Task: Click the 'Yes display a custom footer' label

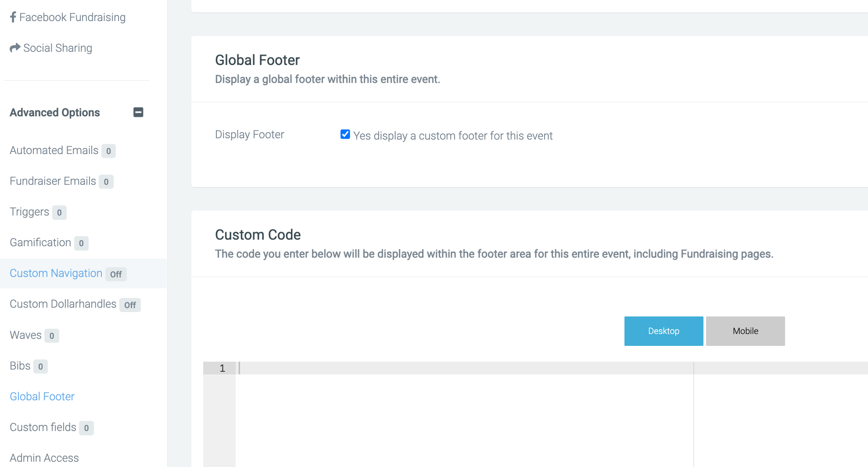Action: (x=453, y=136)
